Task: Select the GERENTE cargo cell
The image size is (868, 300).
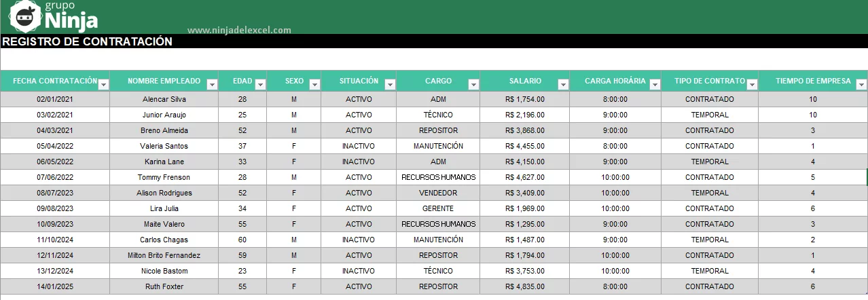Action: [x=438, y=208]
